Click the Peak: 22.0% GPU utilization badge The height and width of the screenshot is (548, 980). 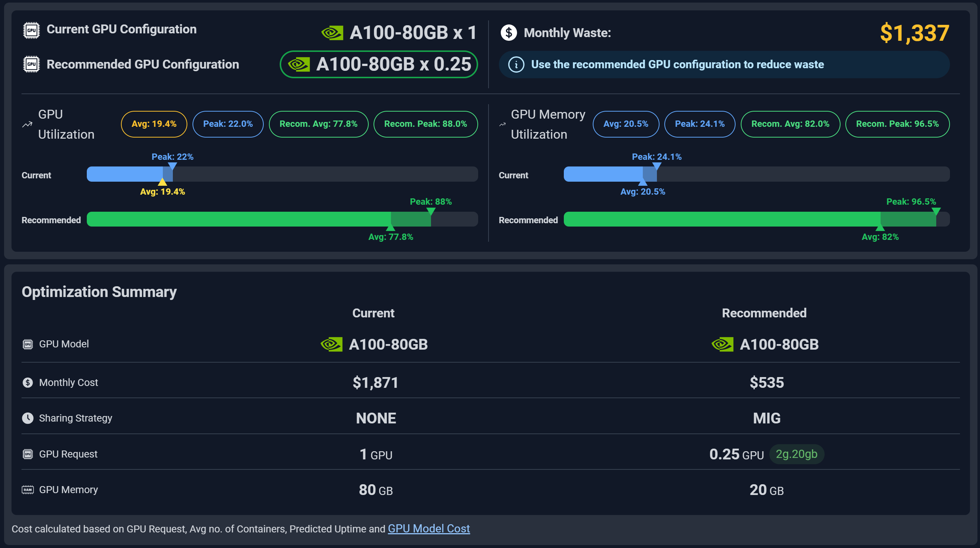(228, 124)
